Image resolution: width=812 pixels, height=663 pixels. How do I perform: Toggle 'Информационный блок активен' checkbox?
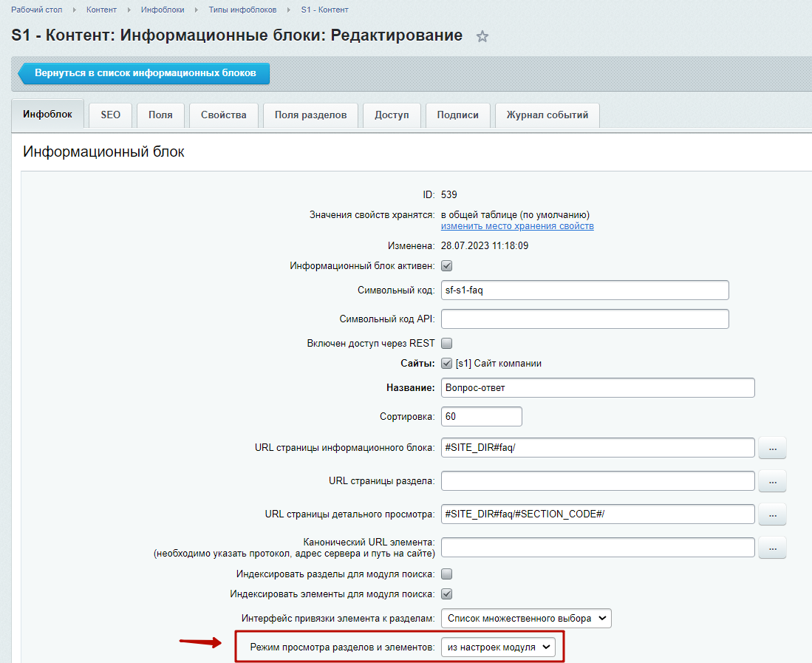pyautogui.click(x=446, y=266)
